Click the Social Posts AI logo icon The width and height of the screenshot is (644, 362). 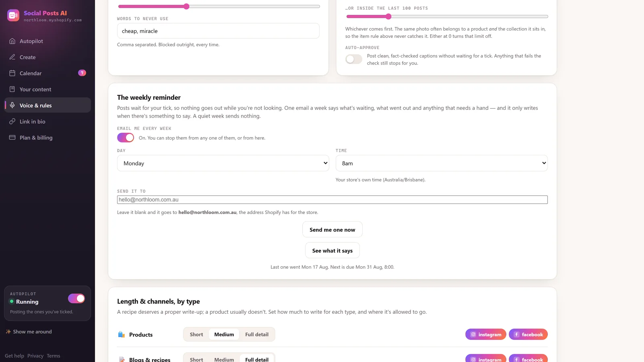click(x=13, y=16)
